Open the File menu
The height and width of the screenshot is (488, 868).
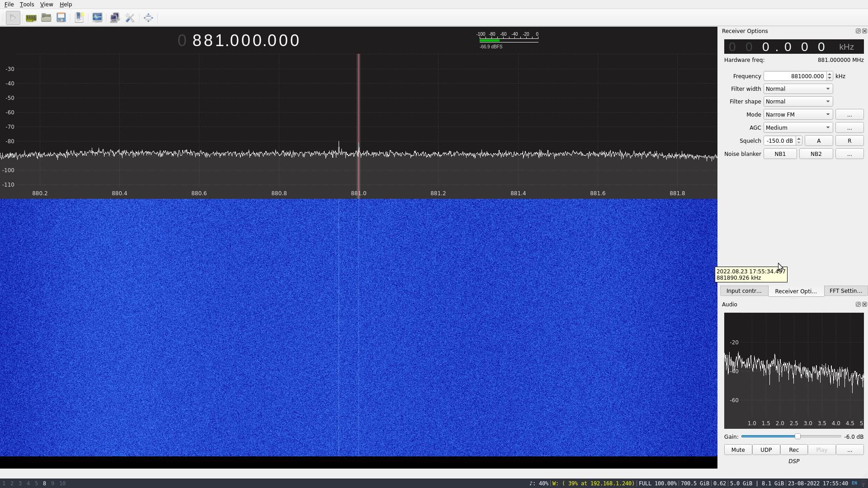coord(9,5)
